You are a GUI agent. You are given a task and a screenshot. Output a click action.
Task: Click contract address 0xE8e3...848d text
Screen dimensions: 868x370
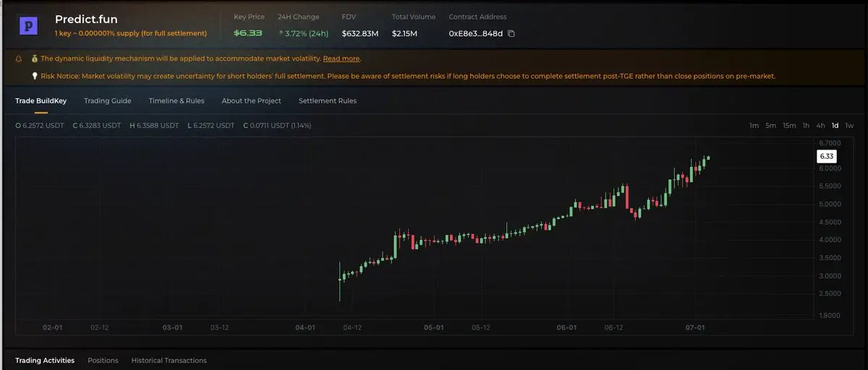(476, 33)
